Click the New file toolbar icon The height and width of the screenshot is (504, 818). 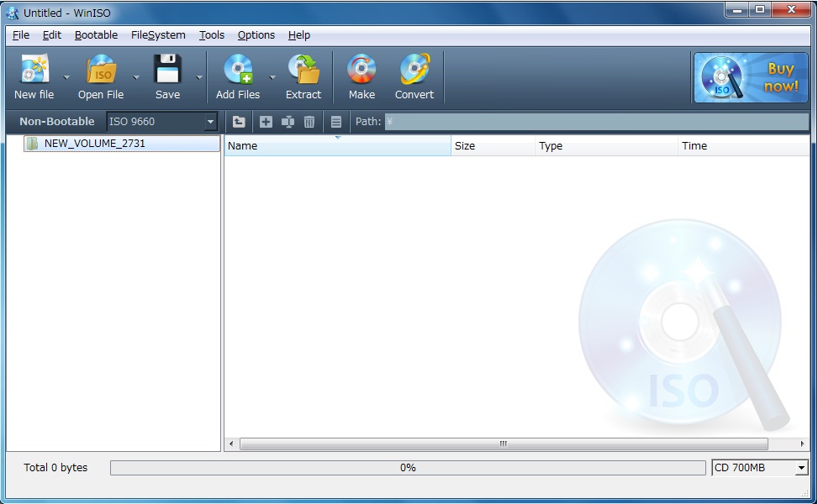34,70
